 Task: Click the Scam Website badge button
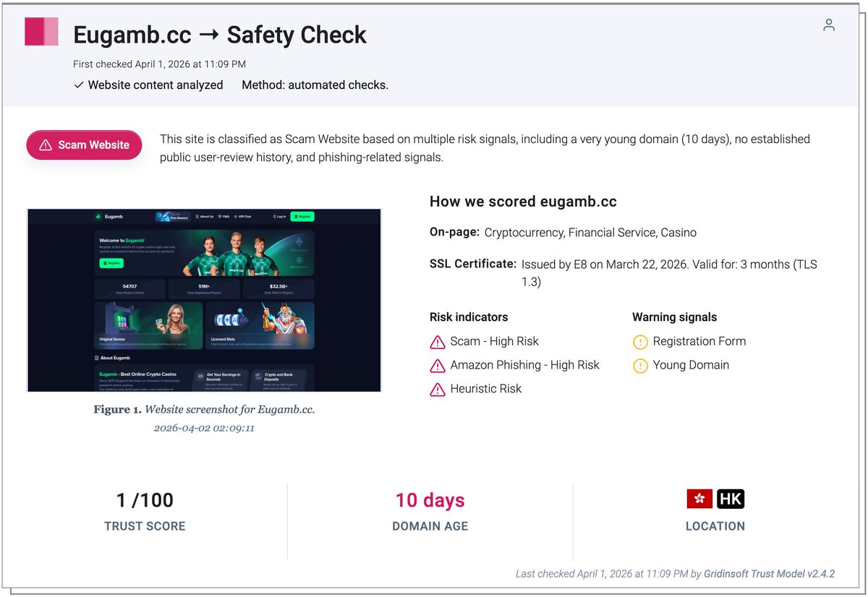tap(84, 145)
